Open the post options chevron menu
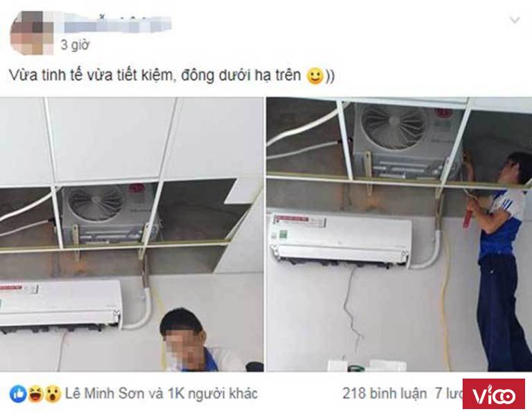 click(515, 20)
